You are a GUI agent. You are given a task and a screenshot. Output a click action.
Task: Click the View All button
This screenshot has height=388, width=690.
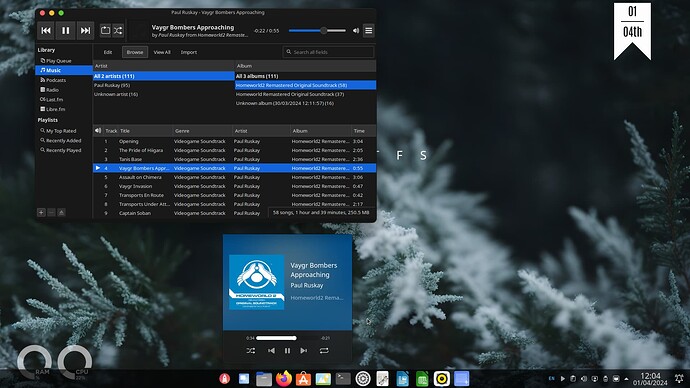point(162,52)
